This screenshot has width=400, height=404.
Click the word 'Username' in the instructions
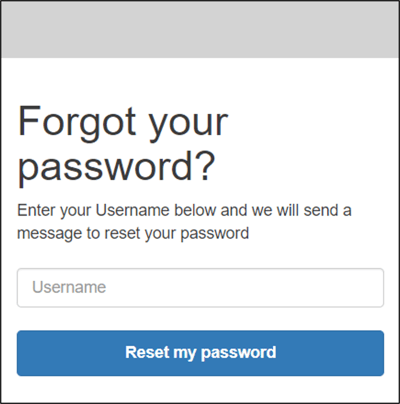pyautogui.click(x=133, y=211)
